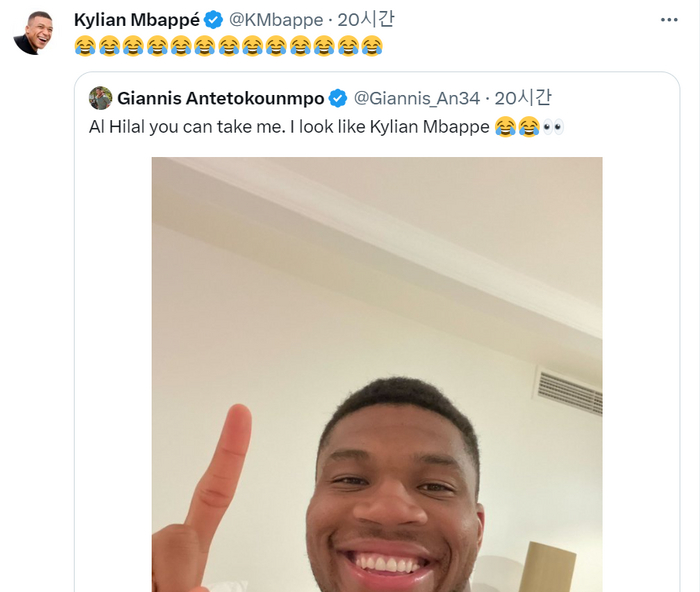Click the laughing emojis in Giannis's tweet
Viewport: 700px width, 592px height.
pyautogui.click(x=516, y=126)
